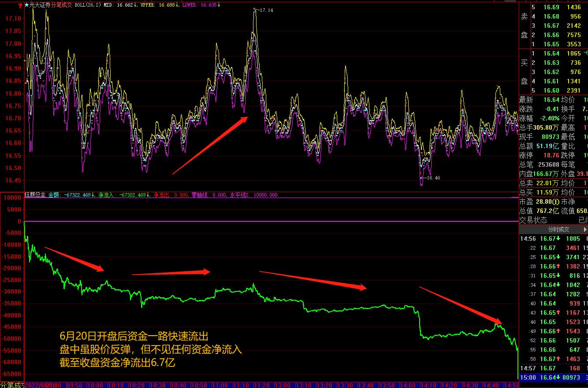Select 净流出 0.000 indicator reading
588x388 pixels.
(171, 194)
